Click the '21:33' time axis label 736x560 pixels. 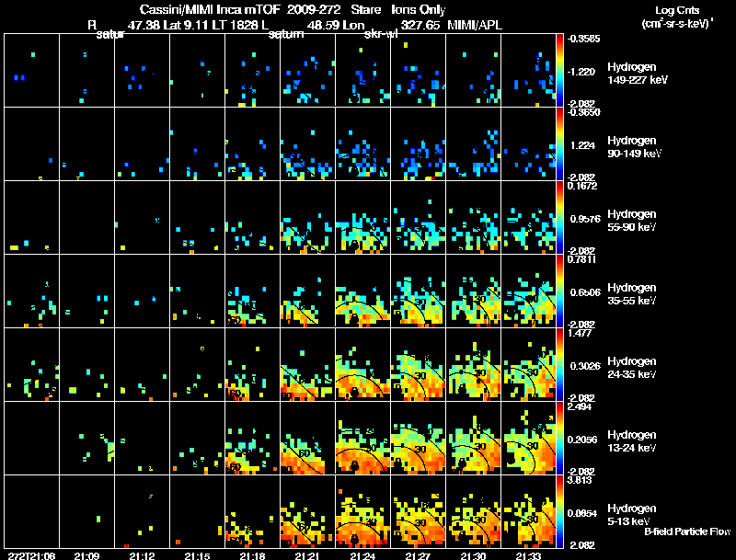528,555
